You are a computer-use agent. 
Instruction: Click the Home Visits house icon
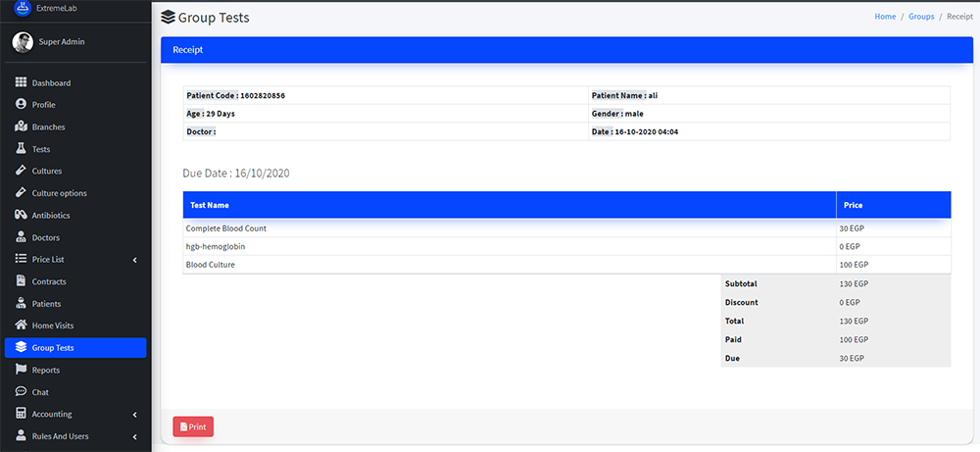pyautogui.click(x=21, y=326)
